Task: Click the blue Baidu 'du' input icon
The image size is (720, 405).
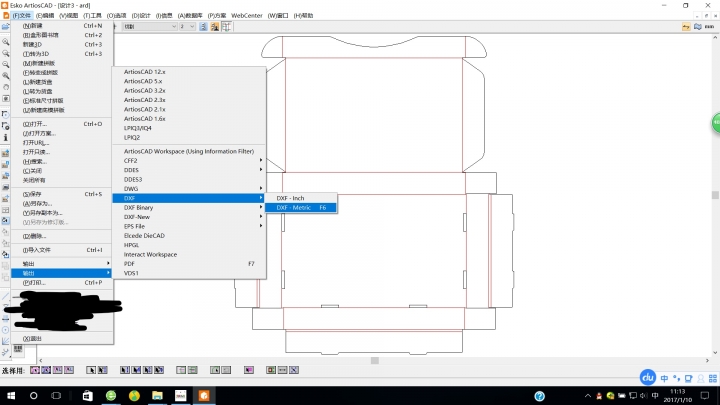Action: point(647,377)
